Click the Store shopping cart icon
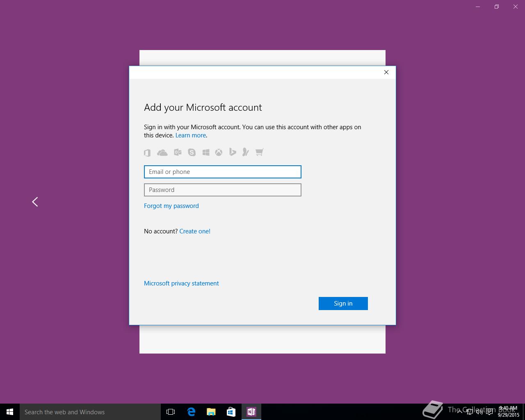Viewport: 525px width, 420px height. (259, 152)
